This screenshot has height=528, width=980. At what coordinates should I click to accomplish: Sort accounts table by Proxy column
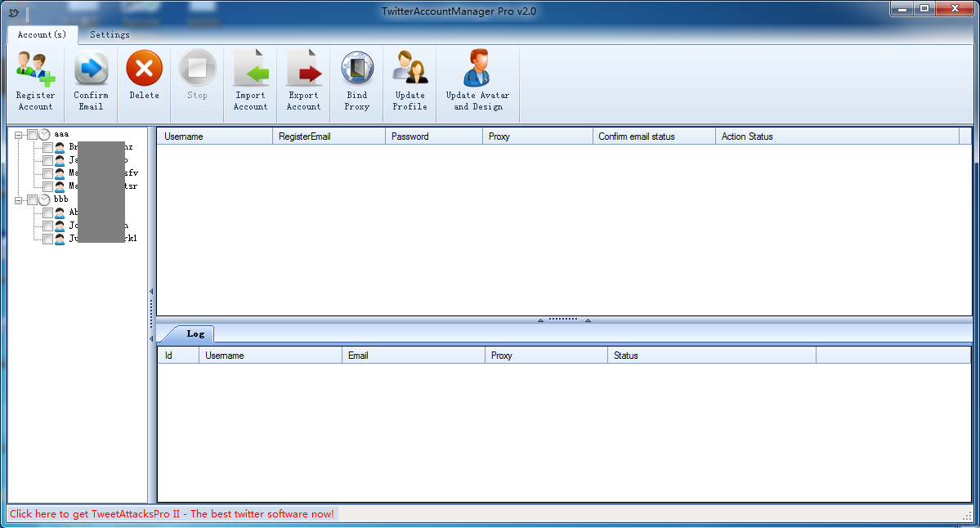click(538, 136)
